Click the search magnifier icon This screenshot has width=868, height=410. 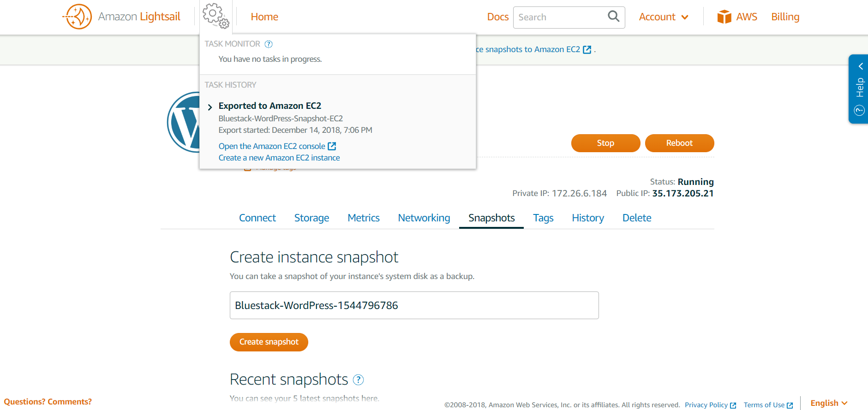(613, 17)
